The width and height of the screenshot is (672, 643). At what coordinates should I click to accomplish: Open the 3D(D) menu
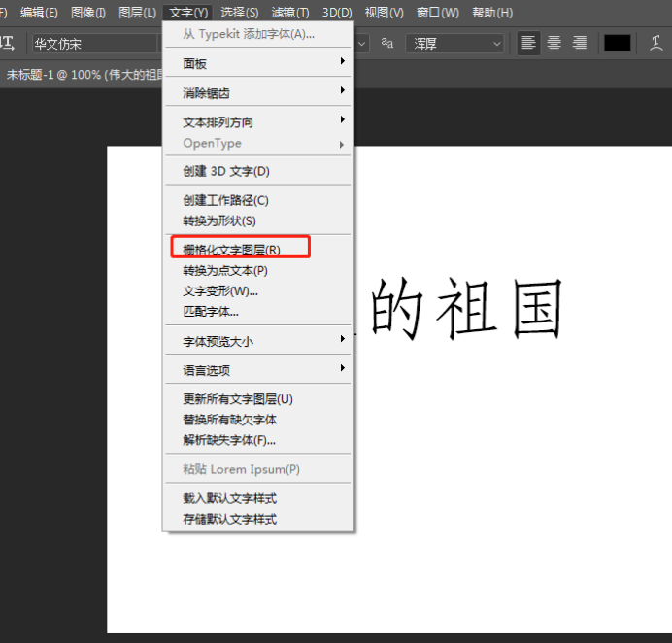pyautogui.click(x=337, y=13)
